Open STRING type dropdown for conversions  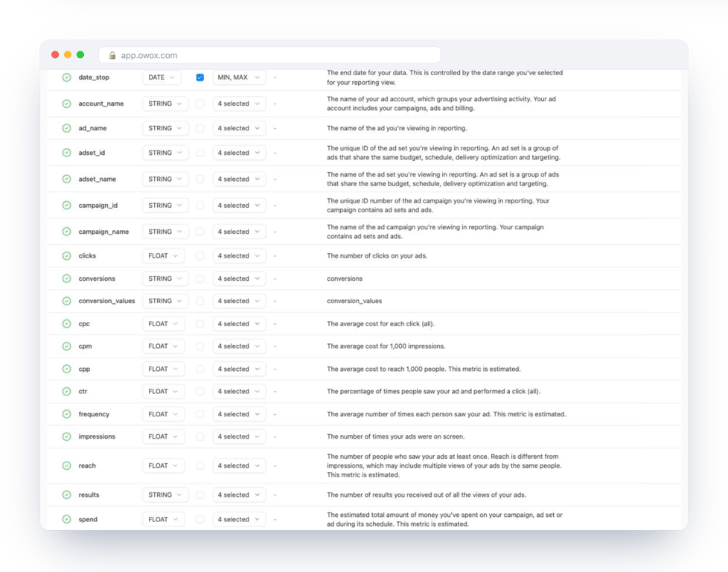165,279
